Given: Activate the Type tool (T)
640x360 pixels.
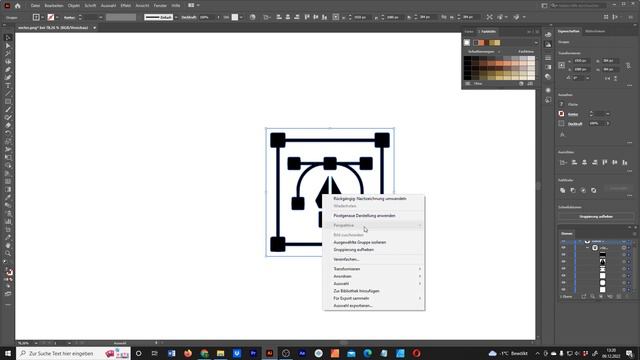Looking at the screenshot, I should click(x=8, y=86).
